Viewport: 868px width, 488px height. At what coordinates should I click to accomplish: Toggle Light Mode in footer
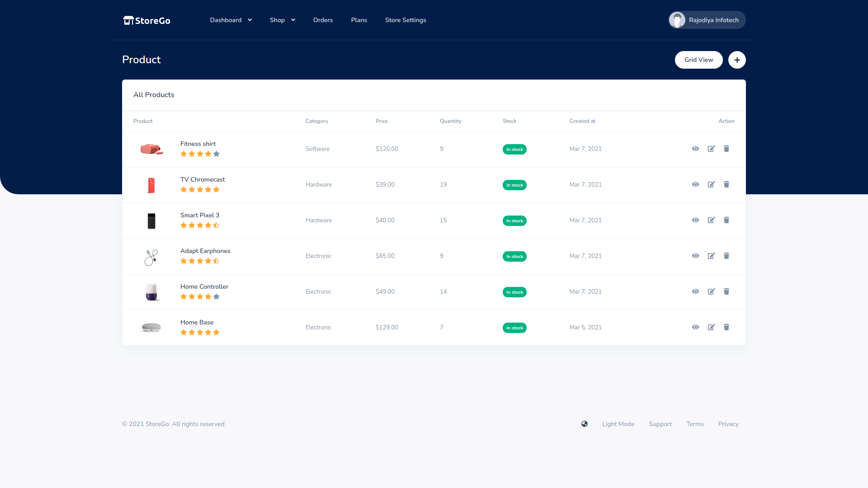(618, 424)
